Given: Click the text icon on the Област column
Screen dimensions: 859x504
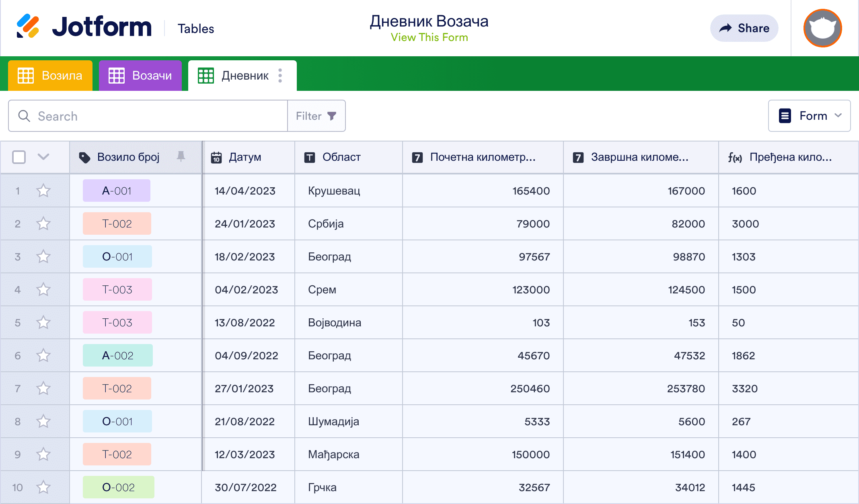Looking at the screenshot, I should pos(309,157).
